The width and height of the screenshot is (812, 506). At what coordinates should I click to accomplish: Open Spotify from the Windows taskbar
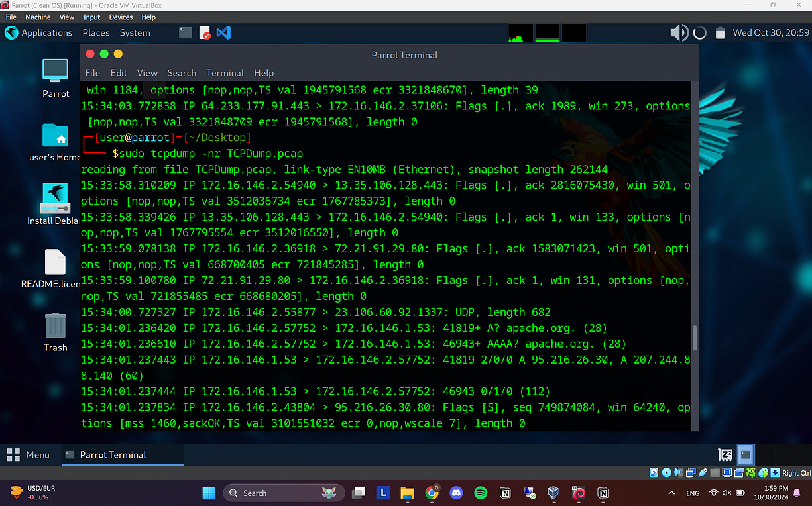pos(480,493)
